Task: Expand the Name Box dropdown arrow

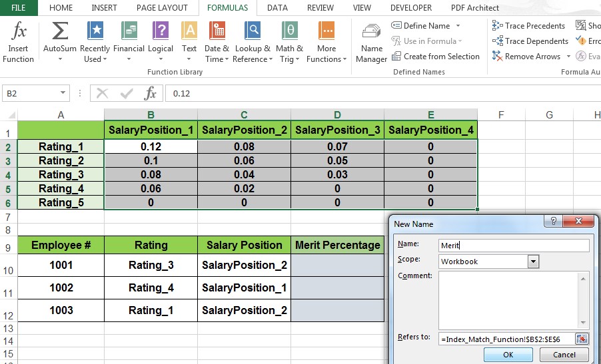Action: (x=63, y=94)
